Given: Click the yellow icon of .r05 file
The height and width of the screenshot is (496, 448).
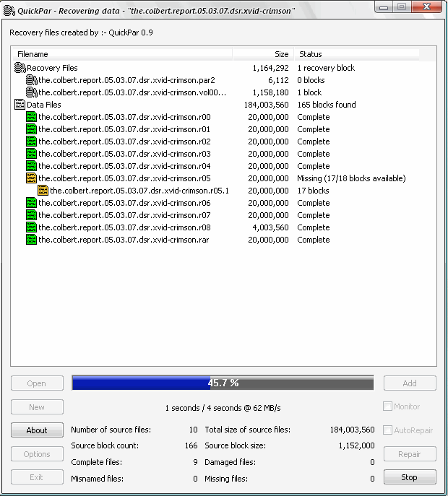Looking at the screenshot, I should point(31,178).
